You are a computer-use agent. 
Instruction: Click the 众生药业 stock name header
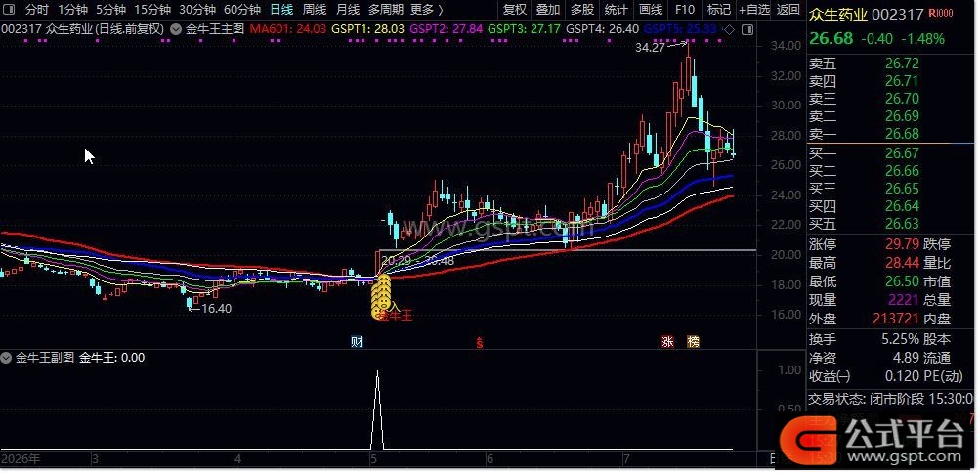coord(838,14)
